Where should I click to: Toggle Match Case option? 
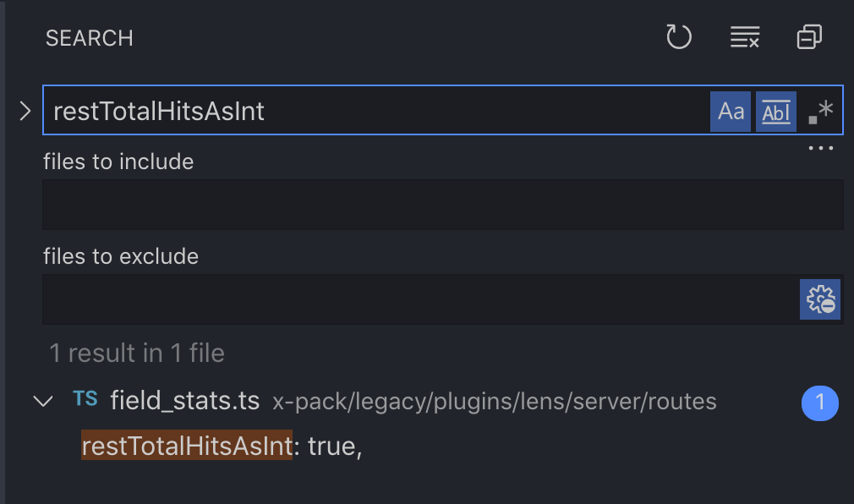click(x=731, y=112)
